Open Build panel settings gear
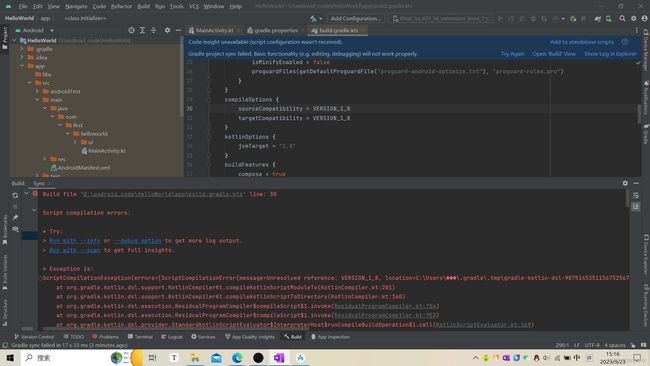Image resolution: width=650 pixels, height=366 pixels. pos(625,183)
